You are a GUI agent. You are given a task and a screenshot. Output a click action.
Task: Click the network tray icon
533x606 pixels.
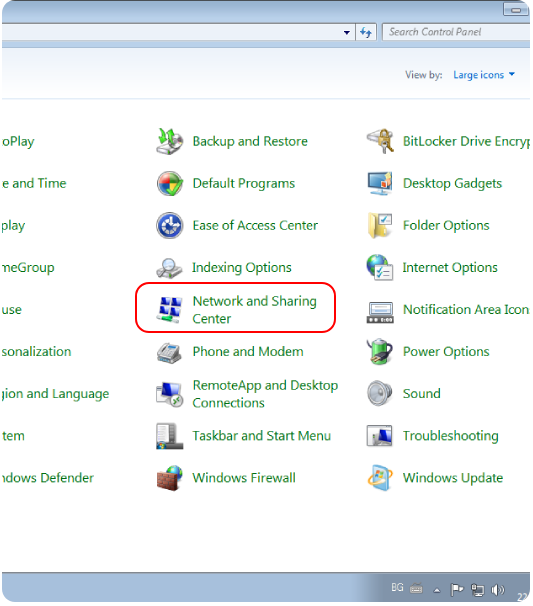pos(477,590)
